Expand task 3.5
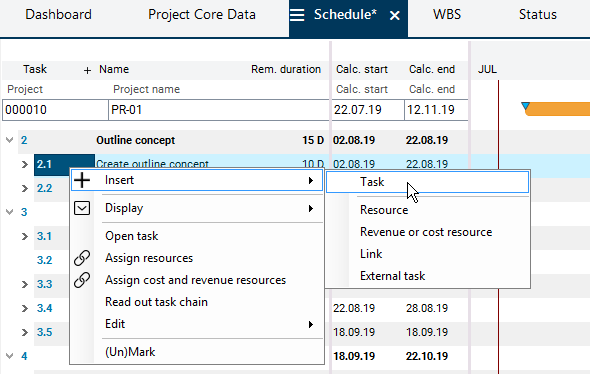 coord(25,333)
